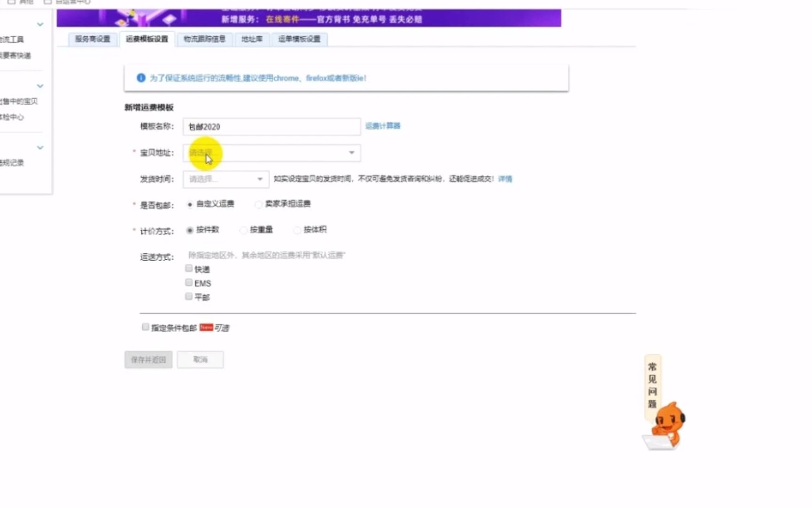
Task: Switch to the 运单模板设置 tab
Action: tap(299, 39)
